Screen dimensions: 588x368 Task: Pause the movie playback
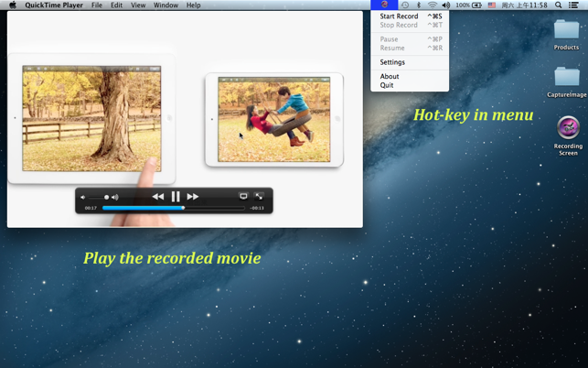[x=176, y=197]
